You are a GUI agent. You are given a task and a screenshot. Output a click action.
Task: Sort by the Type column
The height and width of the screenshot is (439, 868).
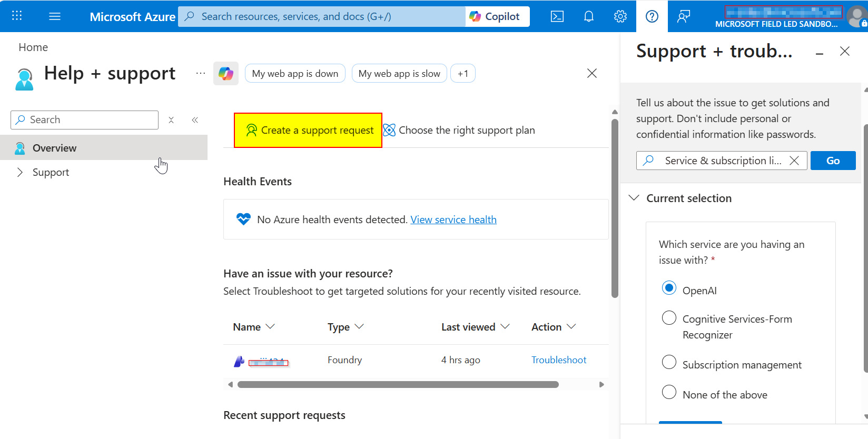coord(346,327)
